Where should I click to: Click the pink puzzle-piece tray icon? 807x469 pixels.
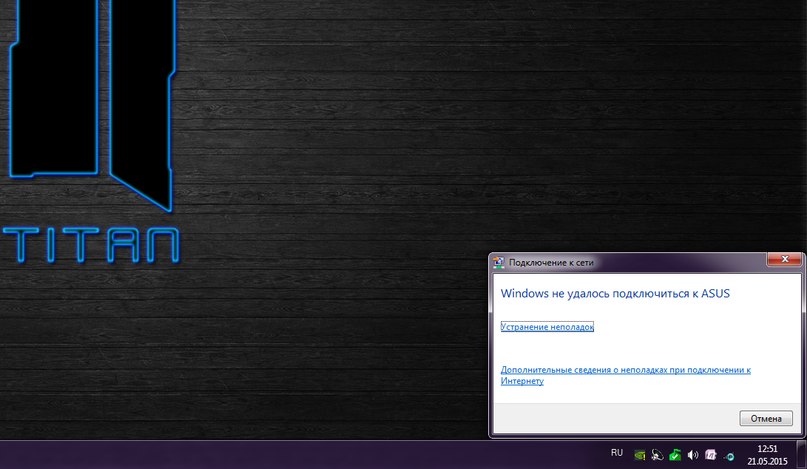tap(711, 455)
